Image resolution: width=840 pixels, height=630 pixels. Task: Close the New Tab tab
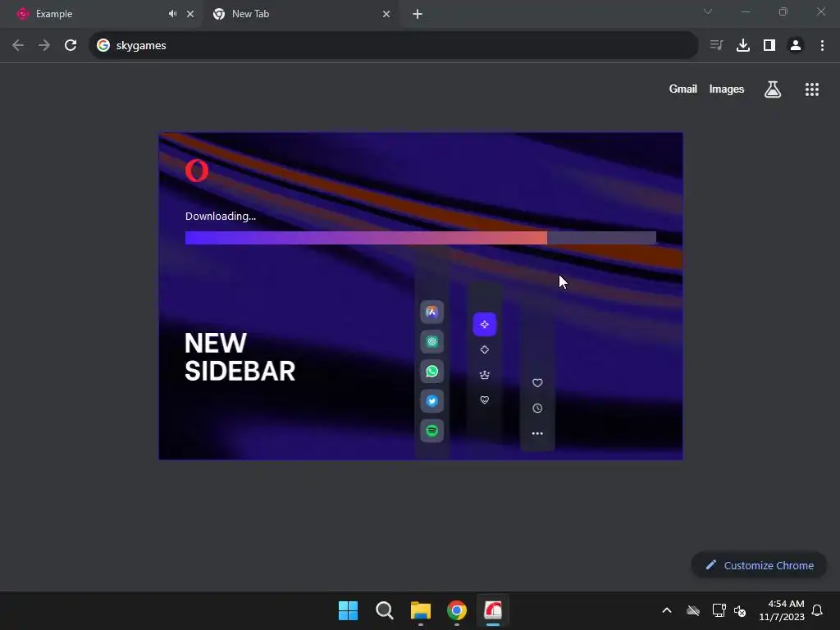[386, 14]
